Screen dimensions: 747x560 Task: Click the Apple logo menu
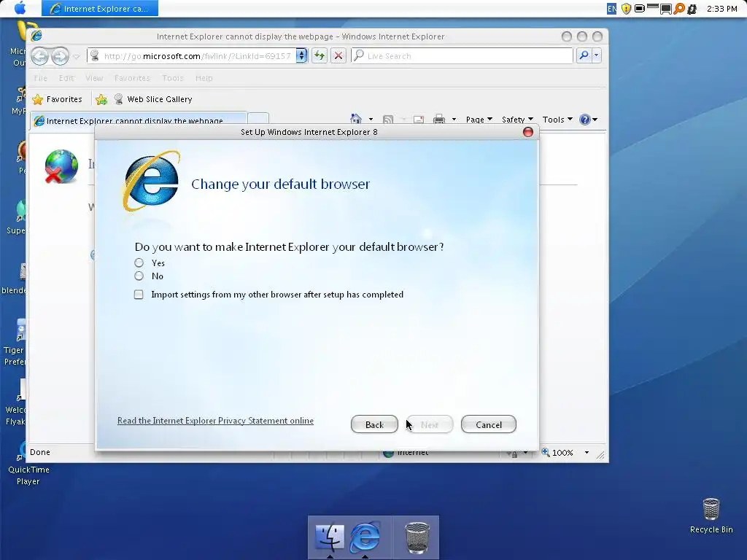[20, 8]
